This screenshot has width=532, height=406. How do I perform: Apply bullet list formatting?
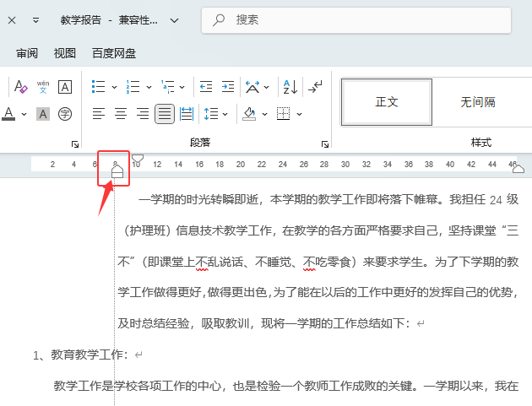99,86
